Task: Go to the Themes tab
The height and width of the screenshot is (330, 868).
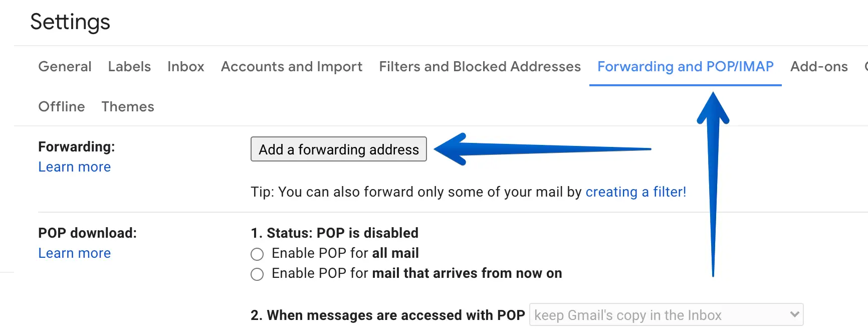Action: pyautogui.click(x=128, y=107)
